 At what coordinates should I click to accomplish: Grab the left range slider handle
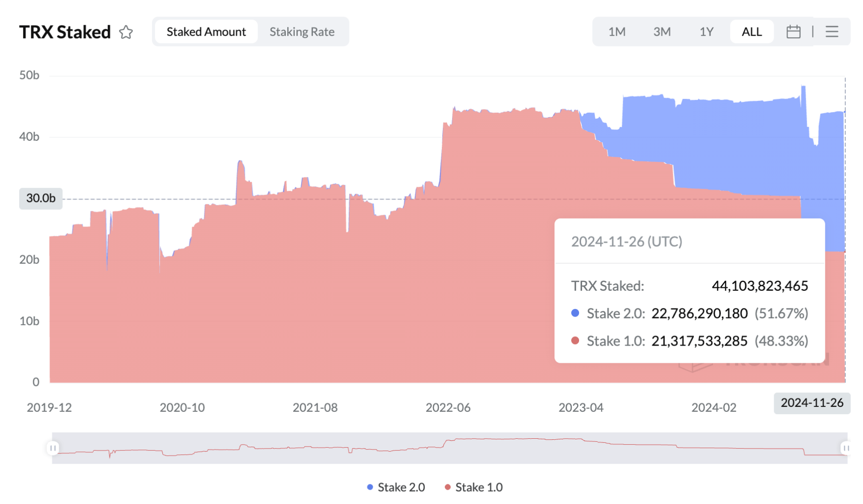tap(53, 448)
